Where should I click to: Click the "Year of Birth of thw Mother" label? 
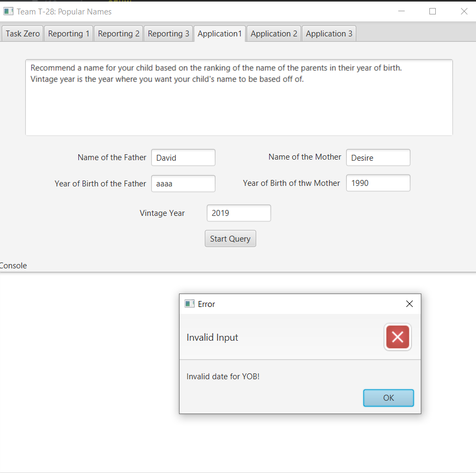(292, 183)
